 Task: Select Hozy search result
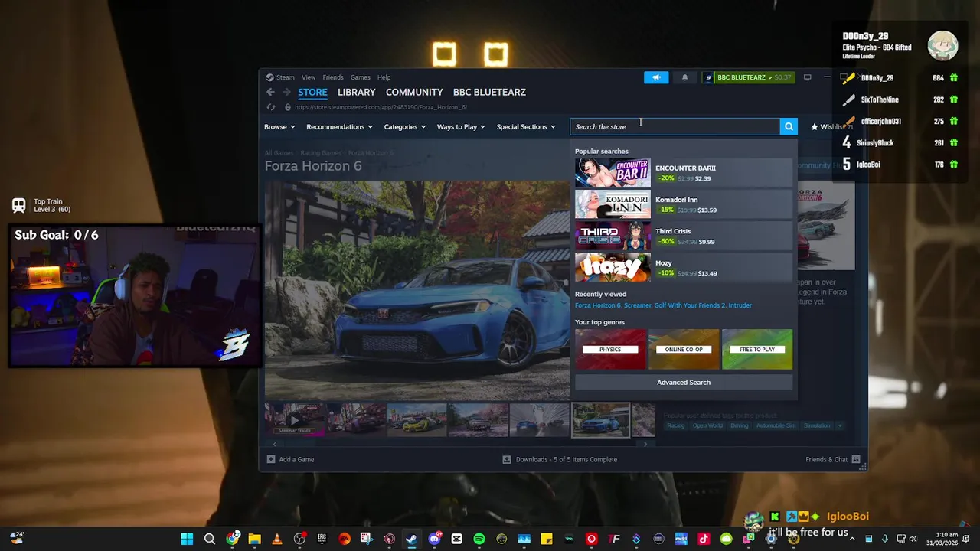click(684, 268)
